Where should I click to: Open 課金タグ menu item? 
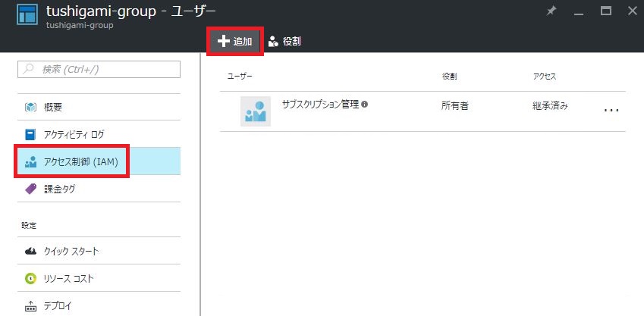99,189
